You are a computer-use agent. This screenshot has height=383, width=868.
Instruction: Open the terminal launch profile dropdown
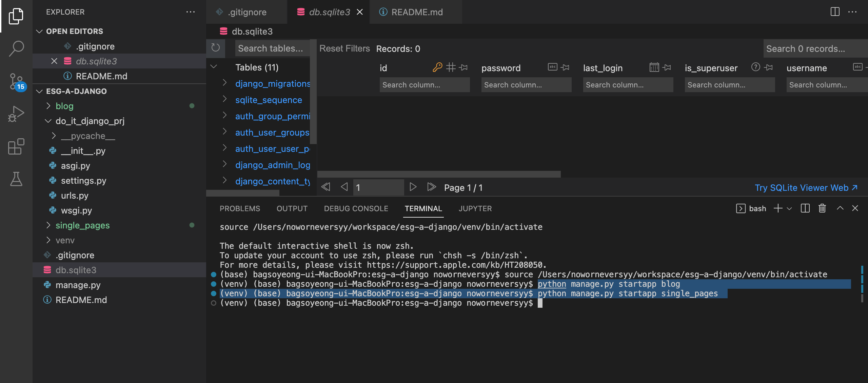(x=789, y=209)
